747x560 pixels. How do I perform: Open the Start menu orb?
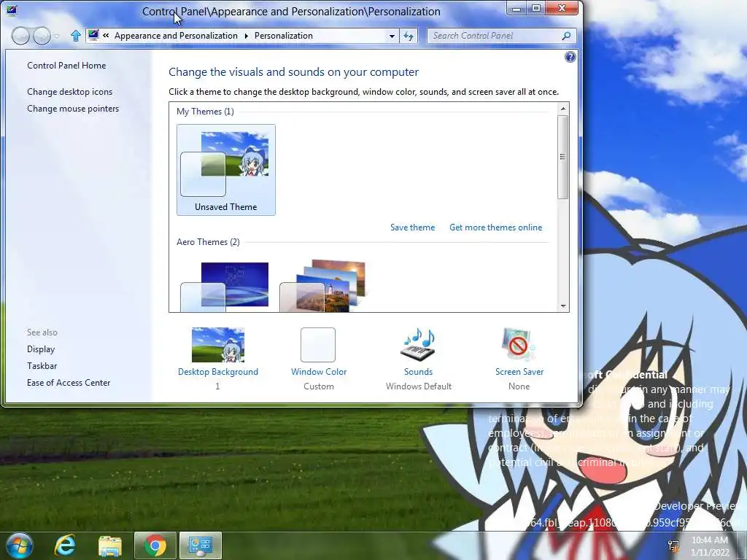coord(20,545)
